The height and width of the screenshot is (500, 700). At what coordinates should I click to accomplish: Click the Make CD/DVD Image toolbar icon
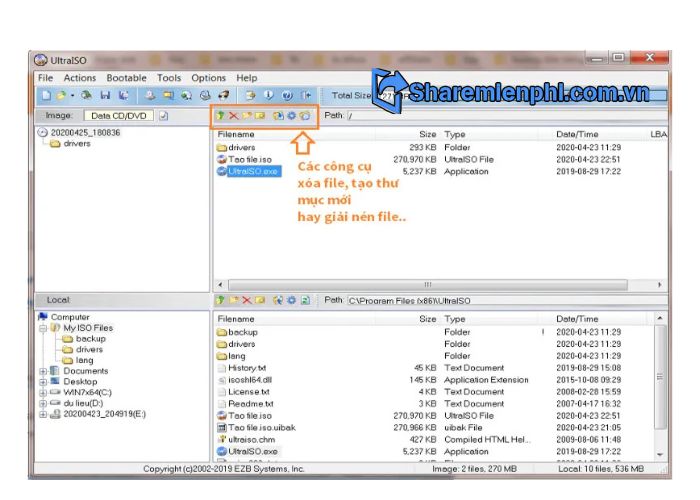coord(150,95)
